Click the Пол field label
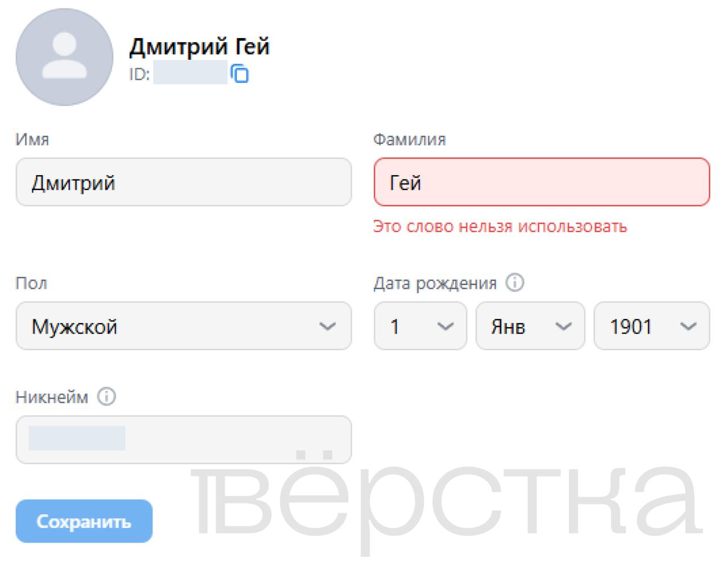Screen dimensions: 728x566 (x=31, y=283)
